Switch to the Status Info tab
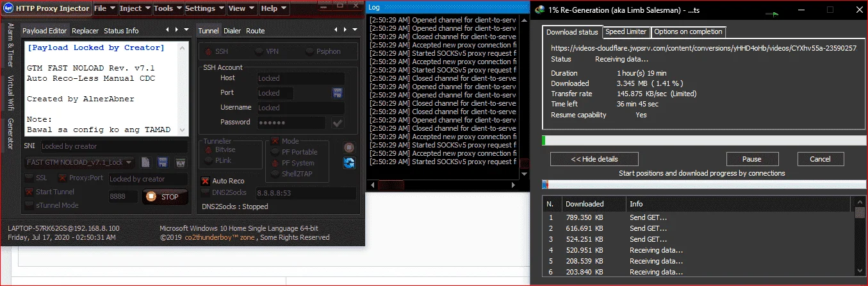 tap(121, 31)
